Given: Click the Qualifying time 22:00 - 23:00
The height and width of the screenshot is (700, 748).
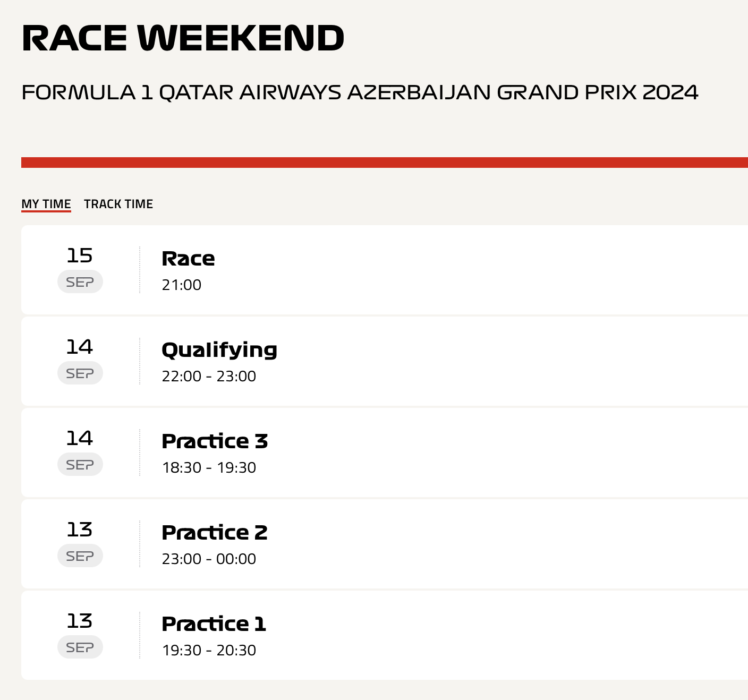Looking at the screenshot, I should tap(209, 376).
